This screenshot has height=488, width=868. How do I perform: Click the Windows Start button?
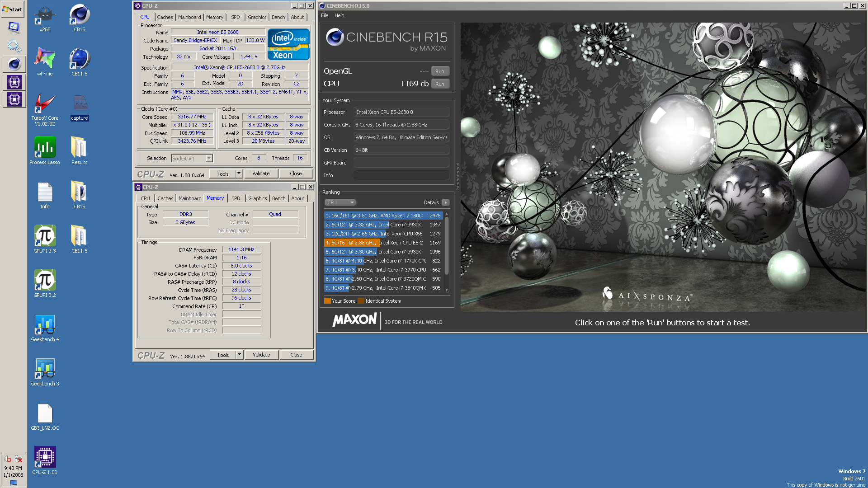coord(13,9)
